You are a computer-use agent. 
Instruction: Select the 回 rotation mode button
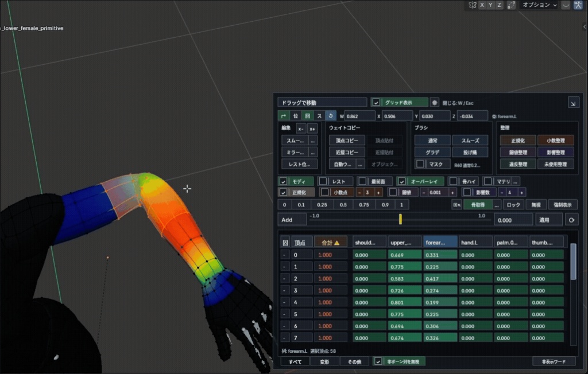coord(308,116)
